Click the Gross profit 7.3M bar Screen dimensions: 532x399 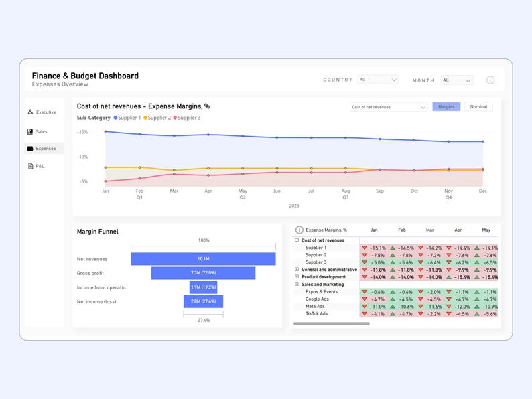[x=203, y=273]
